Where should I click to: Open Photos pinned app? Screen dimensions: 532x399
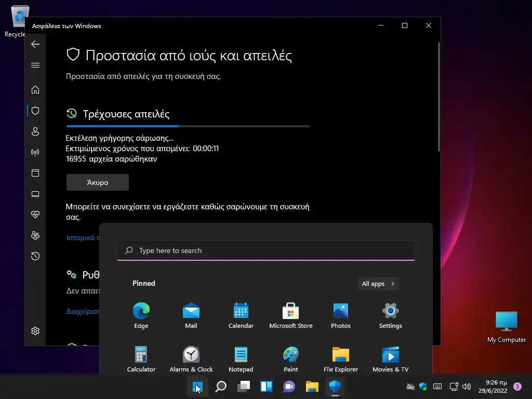point(341,315)
